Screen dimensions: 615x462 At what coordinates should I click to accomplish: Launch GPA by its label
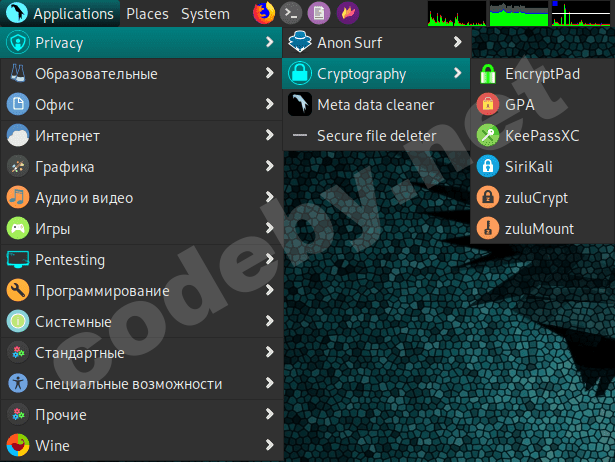520,105
